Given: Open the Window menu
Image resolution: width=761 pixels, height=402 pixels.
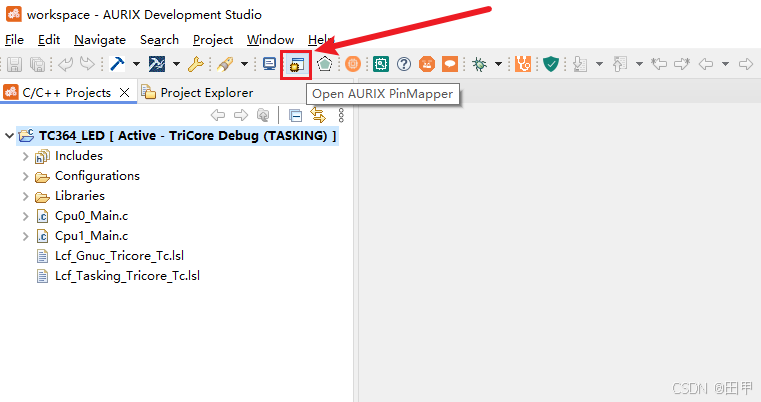Looking at the screenshot, I should 270,40.
